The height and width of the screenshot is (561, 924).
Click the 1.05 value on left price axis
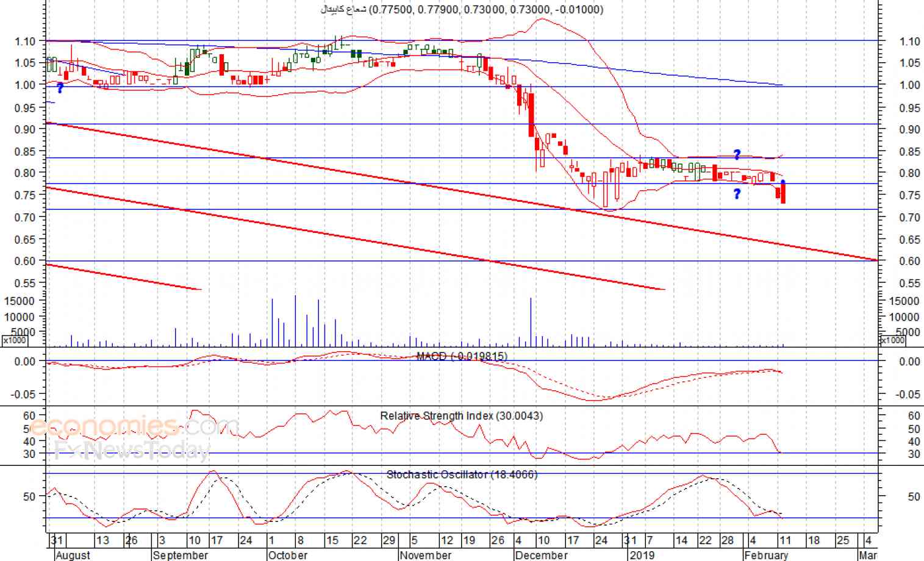tap(25, 63)
